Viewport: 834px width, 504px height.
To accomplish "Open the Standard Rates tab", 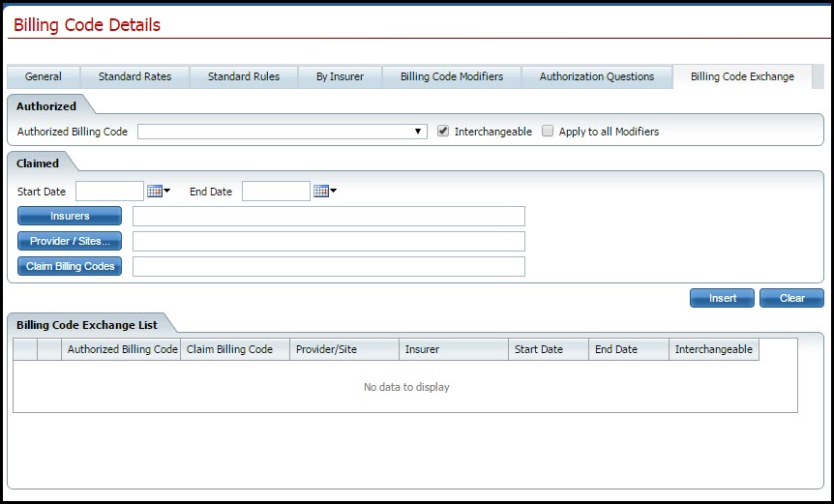I will pyautogui.click(x=134, y=76).
